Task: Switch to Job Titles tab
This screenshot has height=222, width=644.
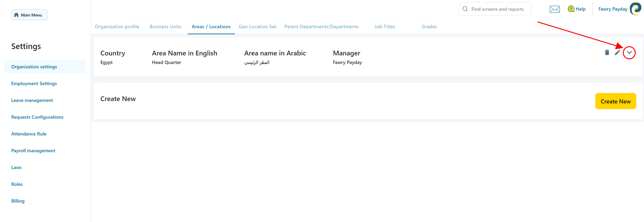Action: [385, 27]
